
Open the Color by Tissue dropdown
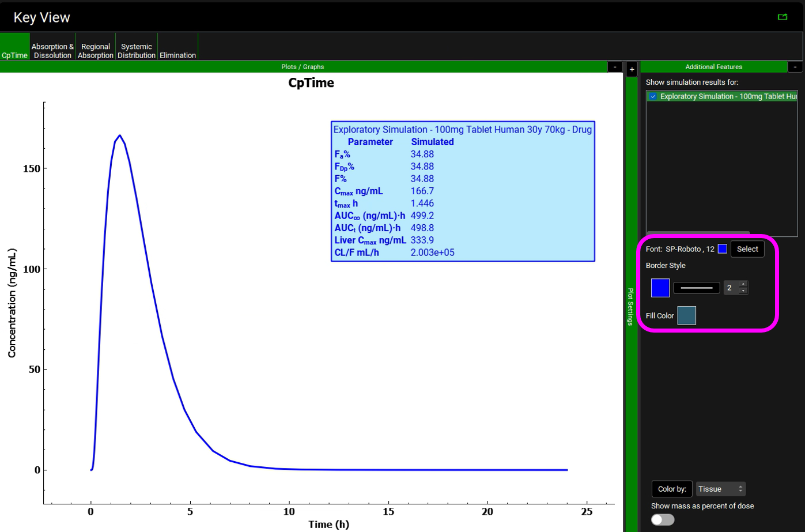(720, 489)
